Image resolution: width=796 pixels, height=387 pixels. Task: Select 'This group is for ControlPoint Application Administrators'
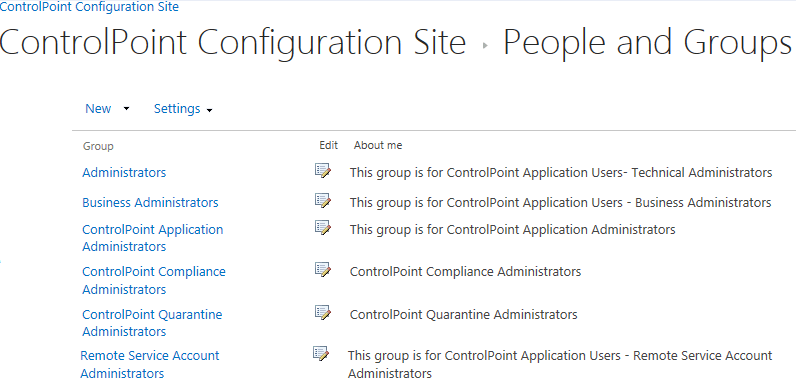(x=512, y=230)
